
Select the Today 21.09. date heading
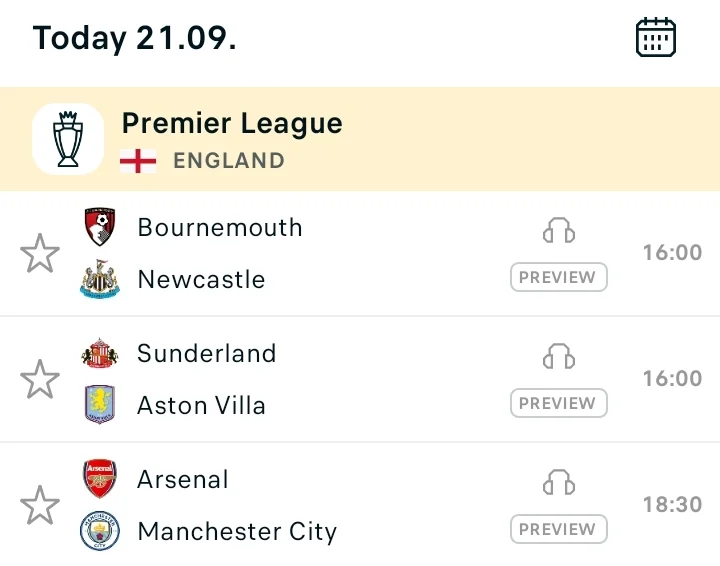135,38
